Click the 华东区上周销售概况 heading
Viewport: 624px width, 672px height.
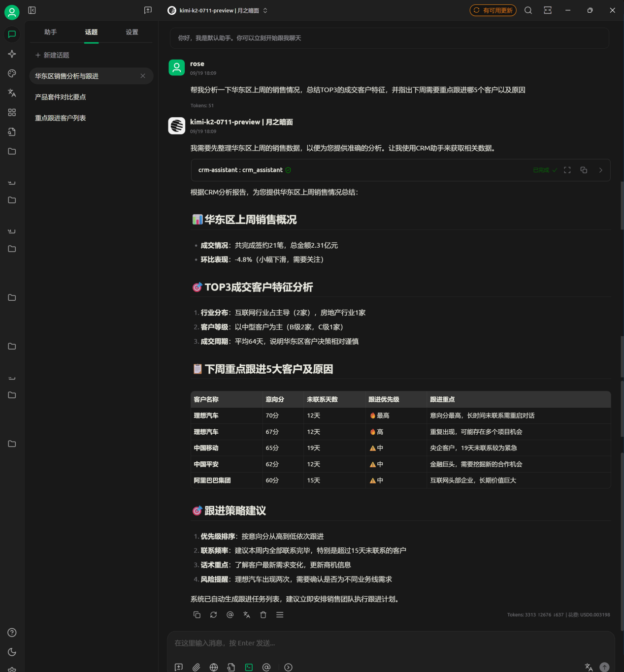pos(250,220)
